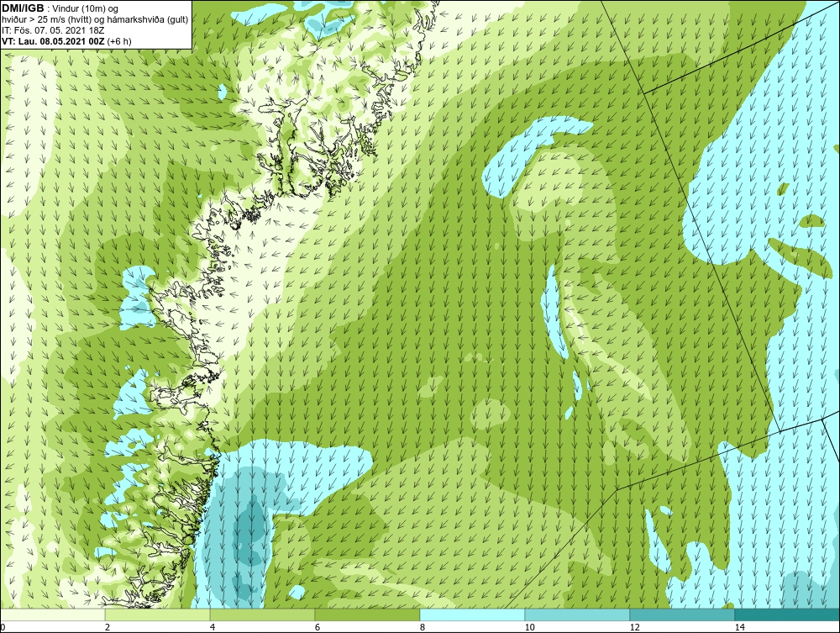
Task: Click the darkest teal swatch above 14
Action: pyautogui.click(x=788, y=615)
